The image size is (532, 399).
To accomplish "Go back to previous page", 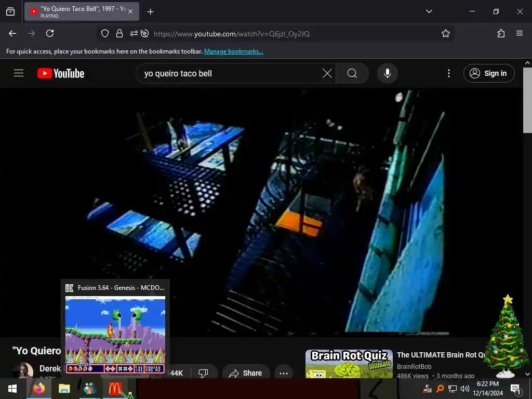I will point(12,33).
